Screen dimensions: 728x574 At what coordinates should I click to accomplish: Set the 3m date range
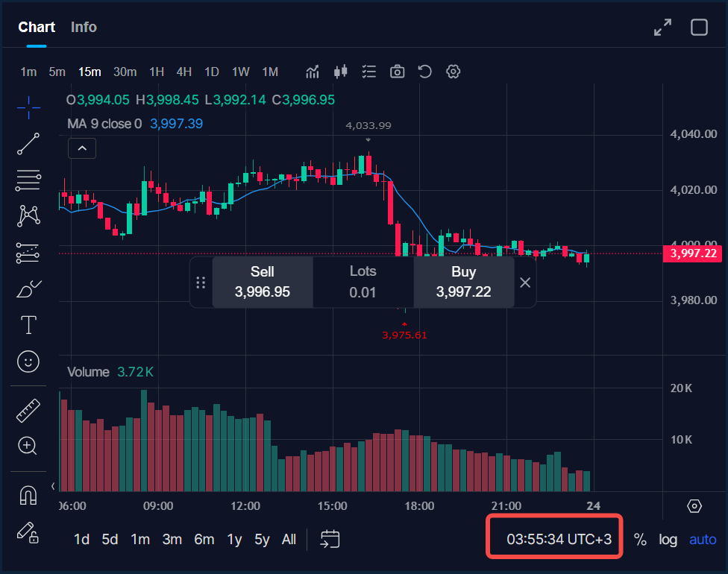pyautogui.click(x=172, y=540)
